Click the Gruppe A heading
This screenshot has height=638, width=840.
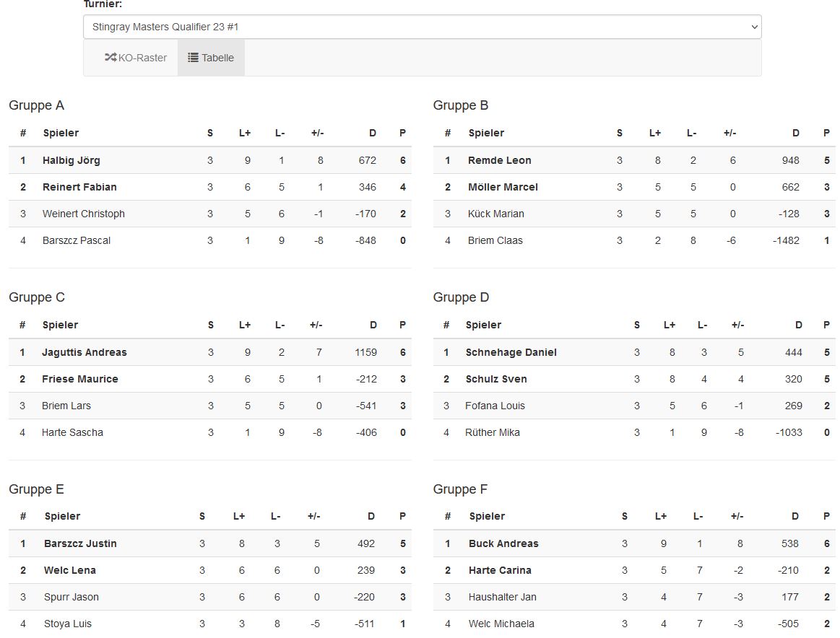tap(36, 105)
